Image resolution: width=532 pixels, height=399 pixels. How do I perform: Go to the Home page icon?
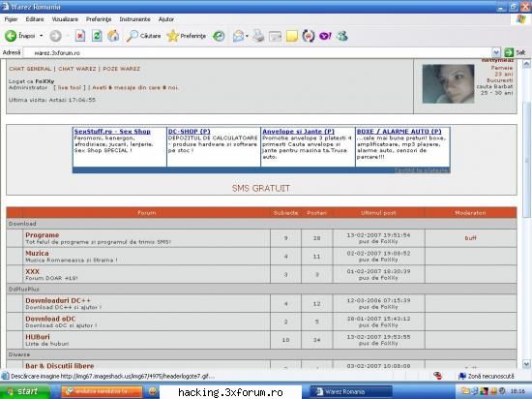(x=113, y=36)
